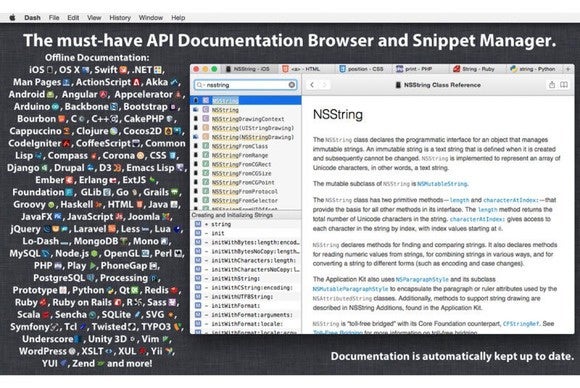The width and height of the screenshot is (580, 388).
Task: Open the bookmarks book icon
Action: [564, 85]
